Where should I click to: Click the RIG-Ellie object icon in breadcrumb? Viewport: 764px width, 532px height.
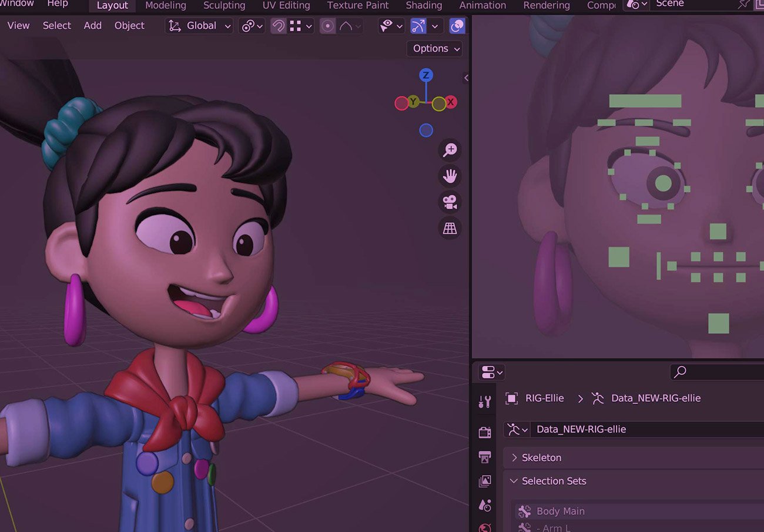pyautogui.click(x=511, y=398)
